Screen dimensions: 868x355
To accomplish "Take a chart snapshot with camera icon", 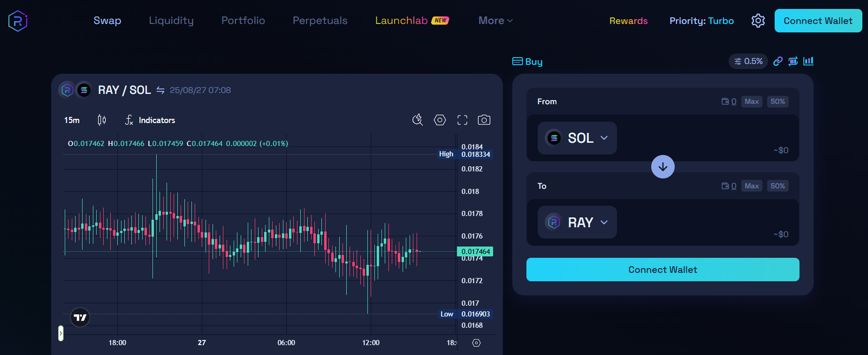I will [x=484, y=120].
